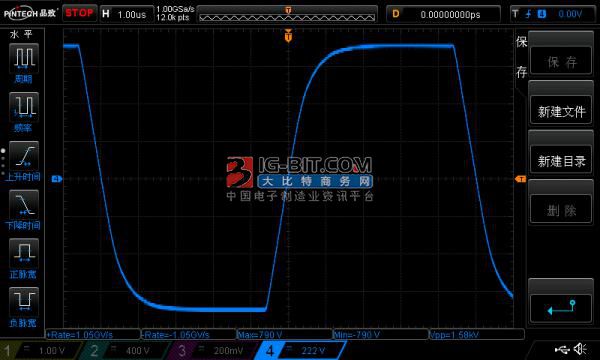Click the 1.00GSa/s sample rate readout

tap(175, 9)
